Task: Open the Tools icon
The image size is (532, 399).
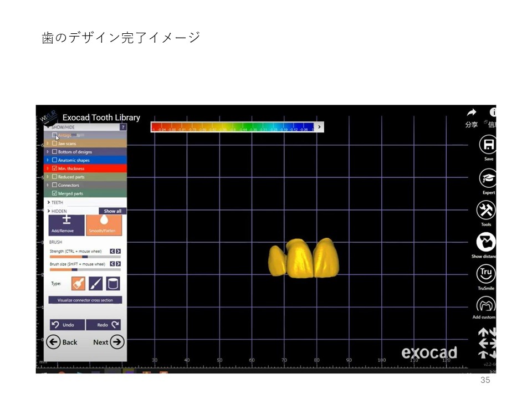Action: pos(486,210)
